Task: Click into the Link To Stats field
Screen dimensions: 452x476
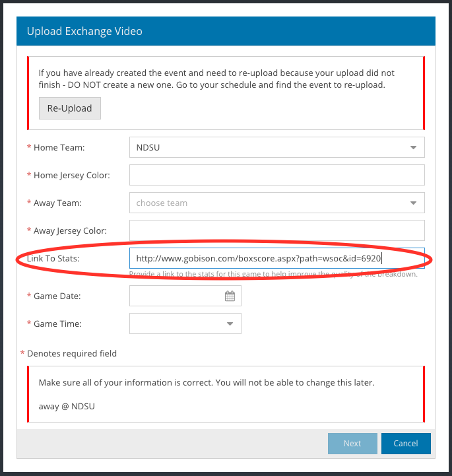Action: click(x=277, y=258)
